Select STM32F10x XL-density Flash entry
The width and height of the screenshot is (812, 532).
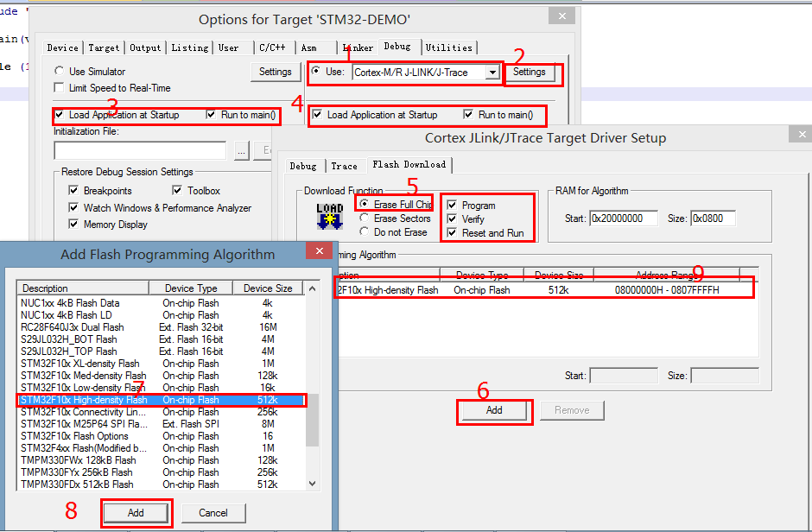[x=161, y=364]
